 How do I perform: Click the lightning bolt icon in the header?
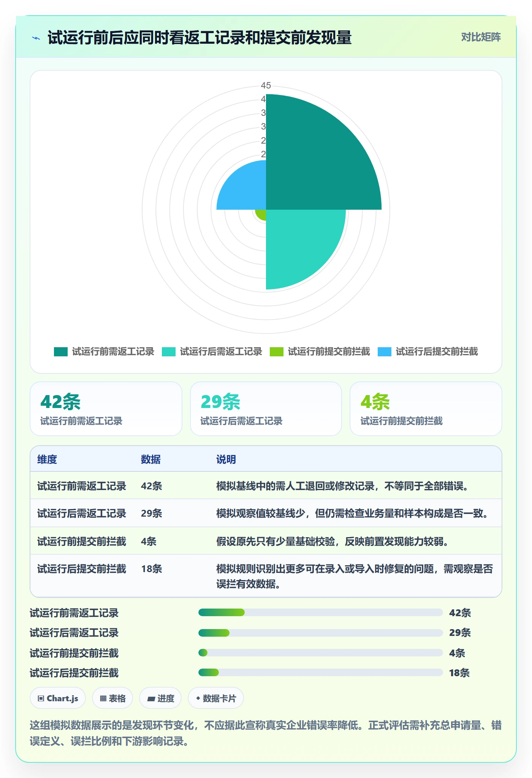pyautogui.click(x=36, y=38)
